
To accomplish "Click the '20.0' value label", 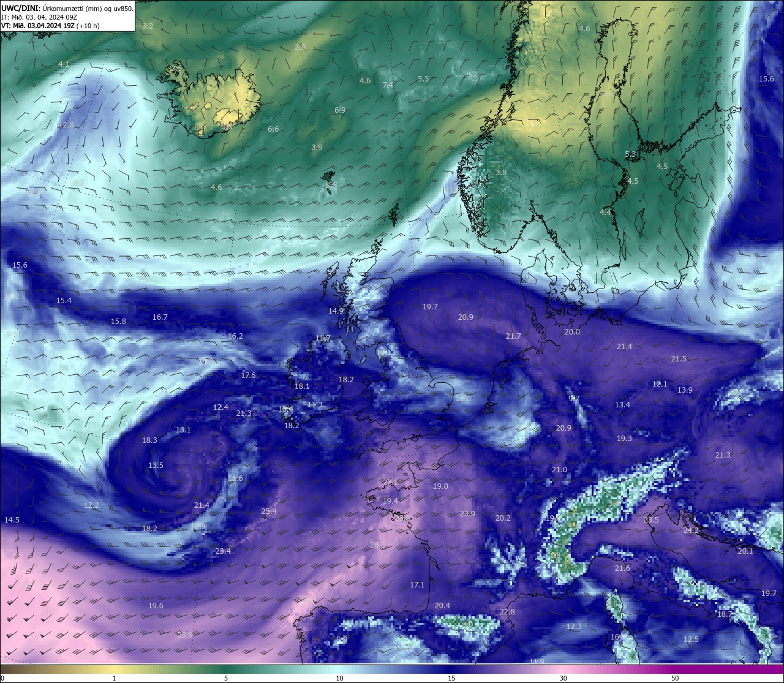I will [x=572, y=332].
